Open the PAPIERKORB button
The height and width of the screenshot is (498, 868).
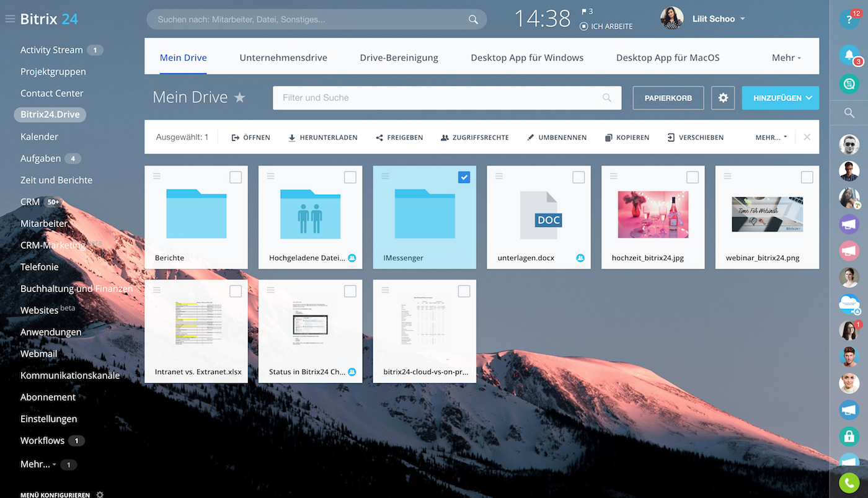click(x=668, y=98)
